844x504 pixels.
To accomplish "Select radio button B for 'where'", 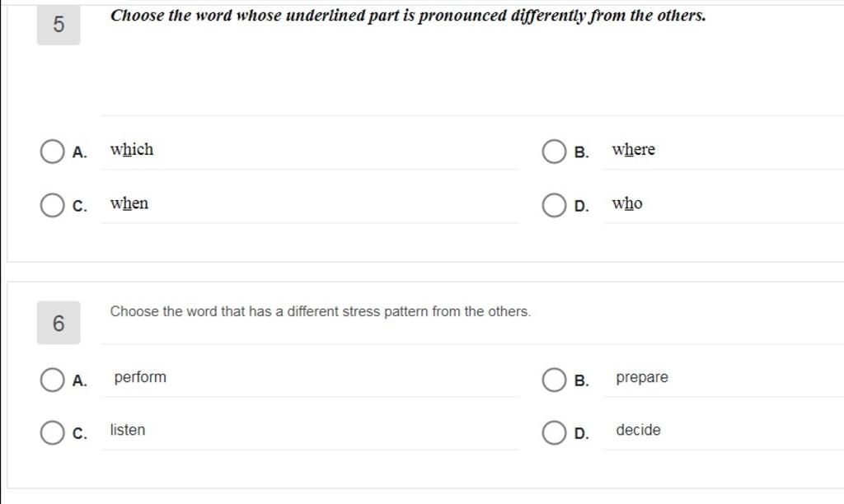I will tap(554, 152).
